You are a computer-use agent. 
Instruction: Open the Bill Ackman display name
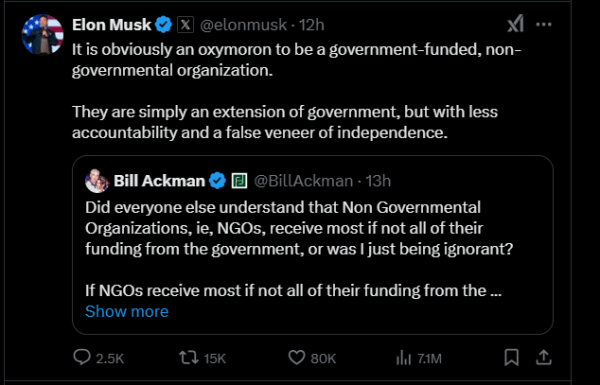pos(160,181)
